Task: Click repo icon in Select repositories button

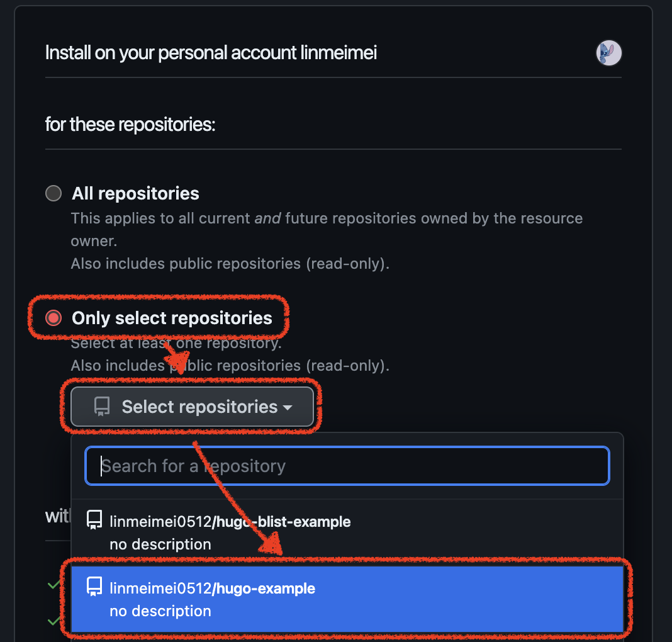Action: [101, 407]
